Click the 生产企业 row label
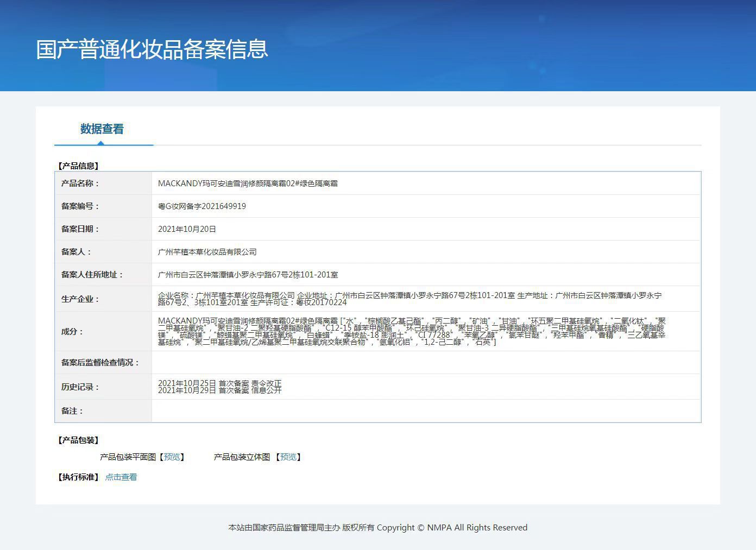Image resolution: width=756 pixels, height=550 pixels. (80, 299)
